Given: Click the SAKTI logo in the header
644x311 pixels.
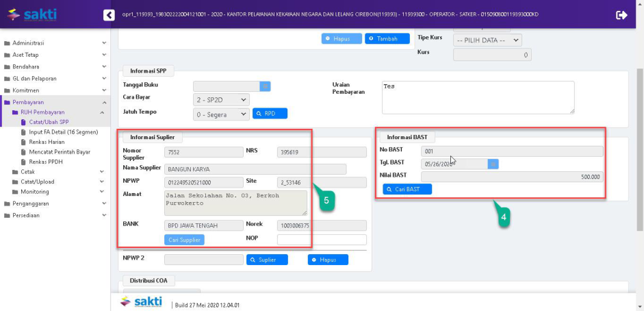Looking at the screenshot, I should coord(31,14).
